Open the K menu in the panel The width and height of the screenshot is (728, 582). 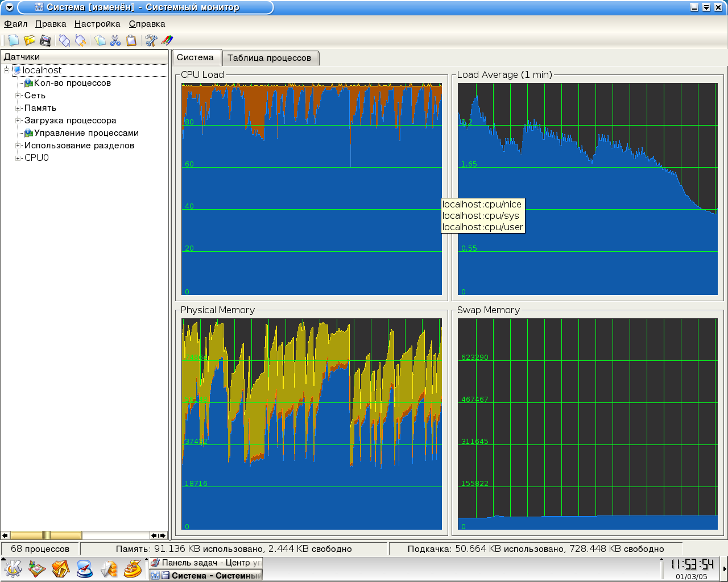pos(13,568)
